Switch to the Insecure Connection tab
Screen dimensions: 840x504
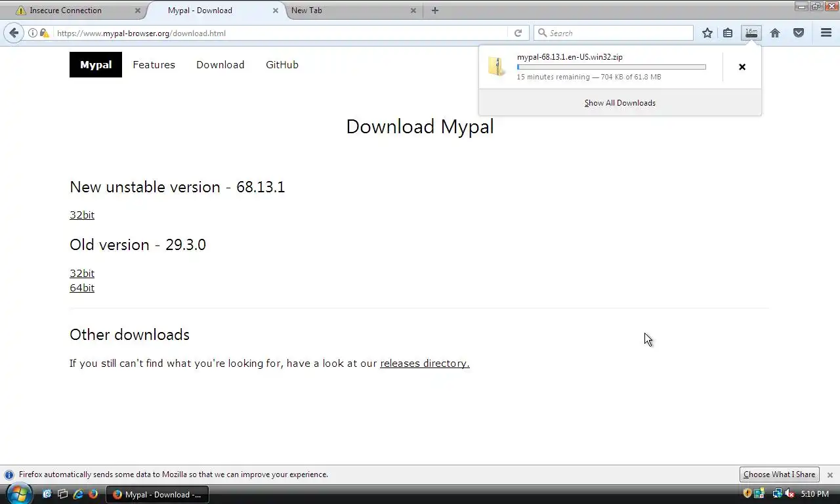click(x=73, y=10)
